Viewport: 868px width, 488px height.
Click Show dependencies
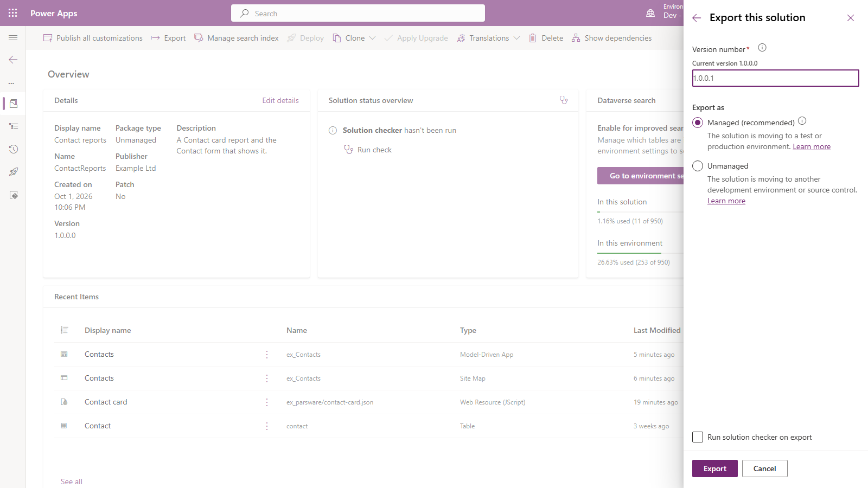(611, 38)
